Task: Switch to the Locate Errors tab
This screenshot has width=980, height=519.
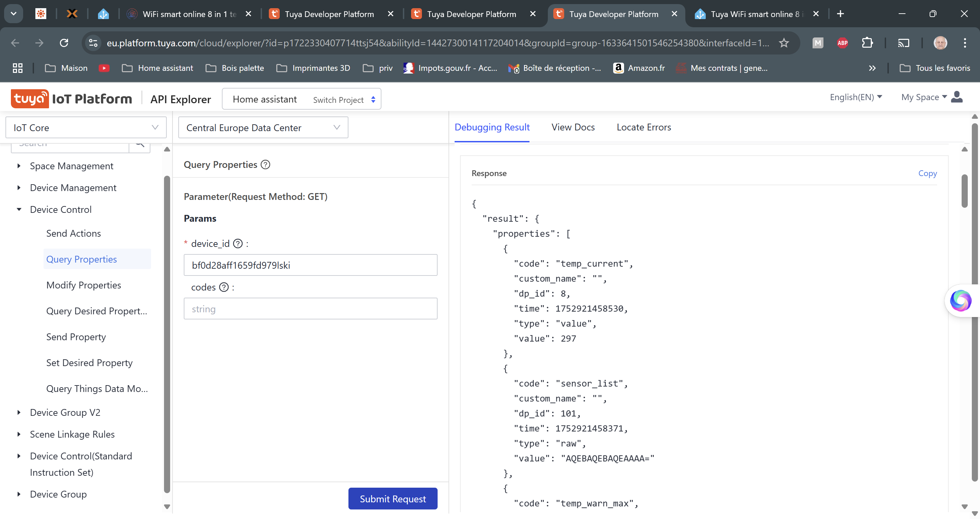Action: click(x=643, y=127)
